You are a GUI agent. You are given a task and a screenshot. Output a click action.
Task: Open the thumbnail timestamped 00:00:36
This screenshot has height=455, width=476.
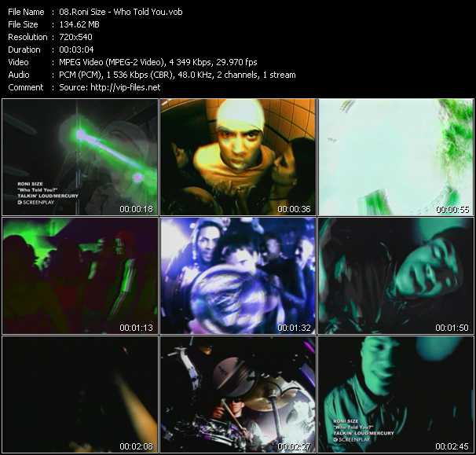[238, 157]
